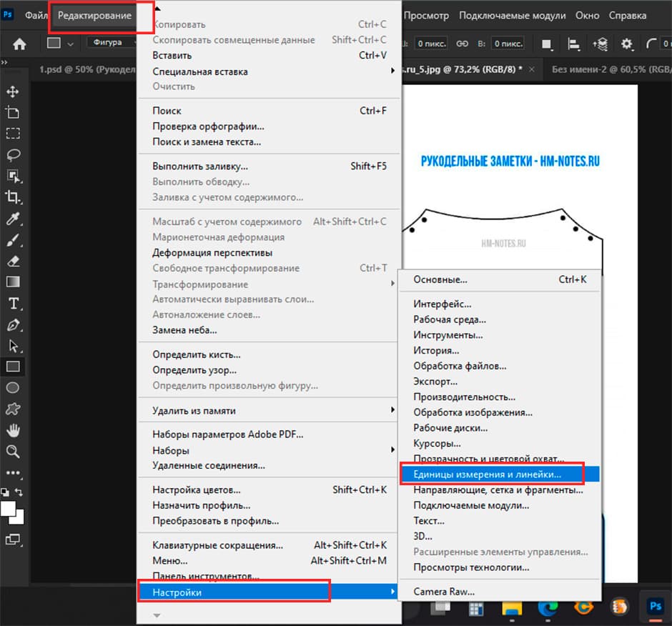Click the Home button in options bar
Image resolution: width=672 pixels, height=626 pixels.
tap(19, 44)
